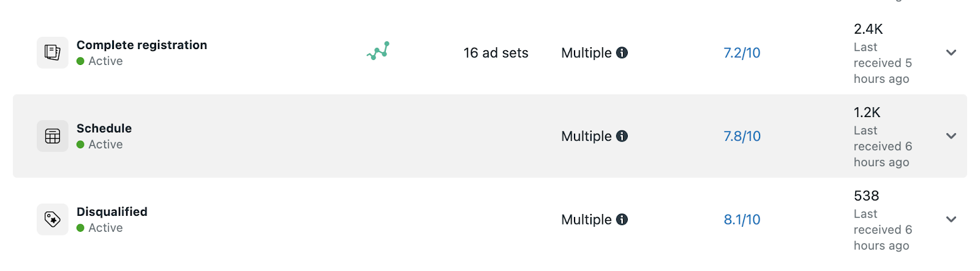Click info icon in Schedule row
Viewport: 980px width, 271px height.
pyautogui.click(x=622, y=136)
